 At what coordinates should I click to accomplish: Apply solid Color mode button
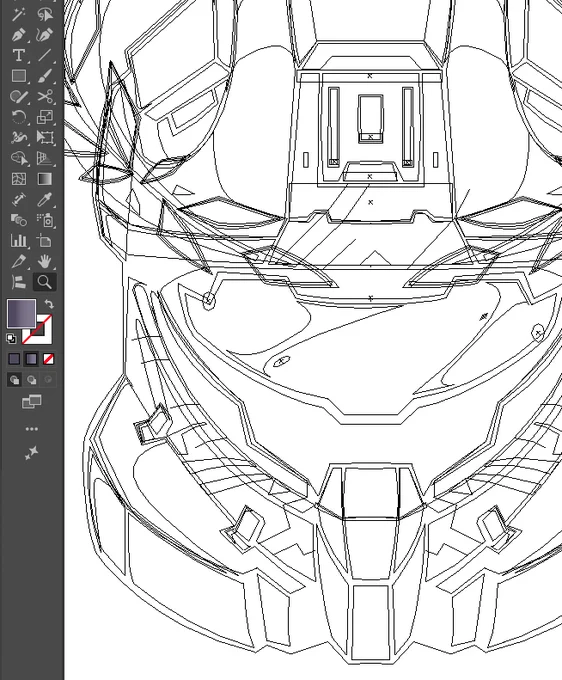point(14,359)
